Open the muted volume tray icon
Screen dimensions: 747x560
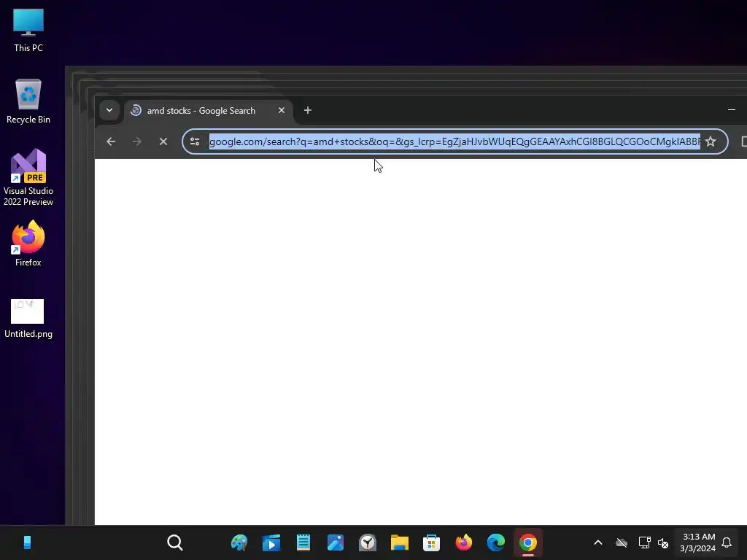click(x=662, y=542)
